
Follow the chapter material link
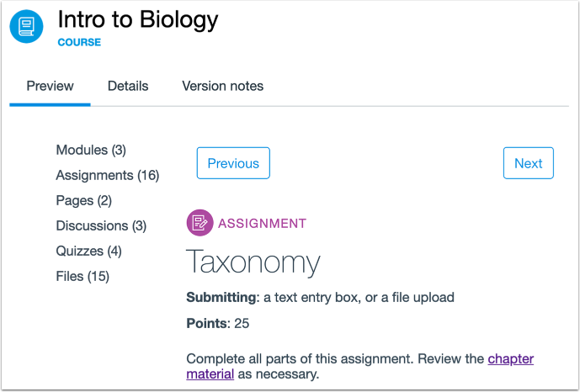[510, 359]
